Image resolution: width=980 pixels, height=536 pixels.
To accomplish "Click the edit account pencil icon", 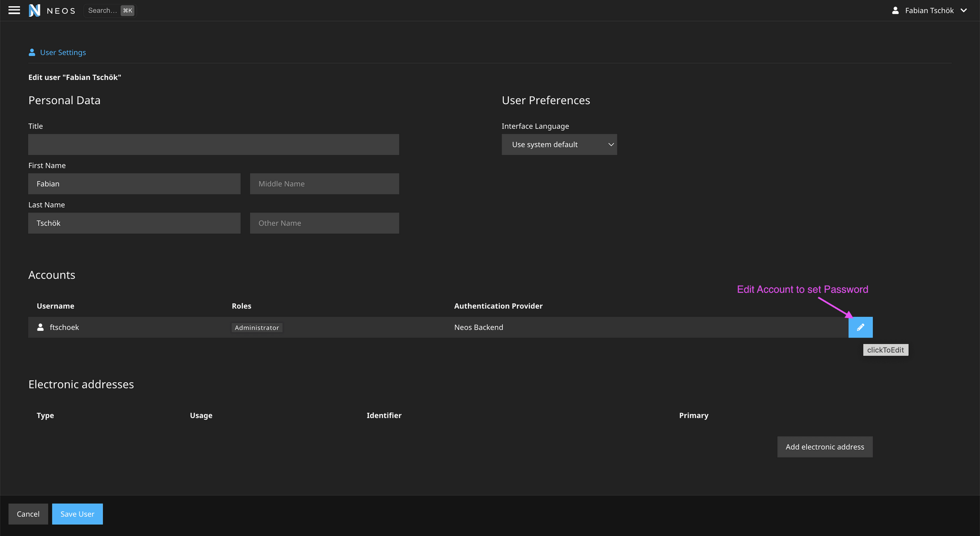I will coord(861,327).
